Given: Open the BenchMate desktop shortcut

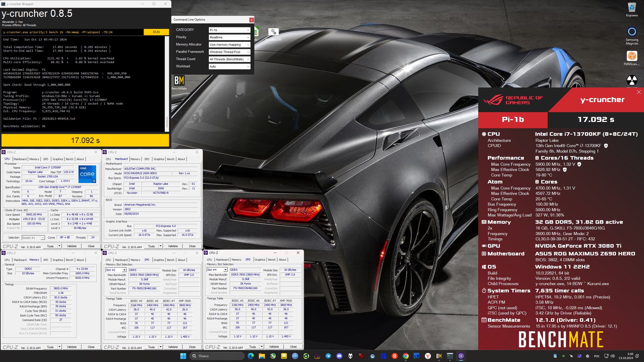Looking at the screenshot, I should (179, 83).
